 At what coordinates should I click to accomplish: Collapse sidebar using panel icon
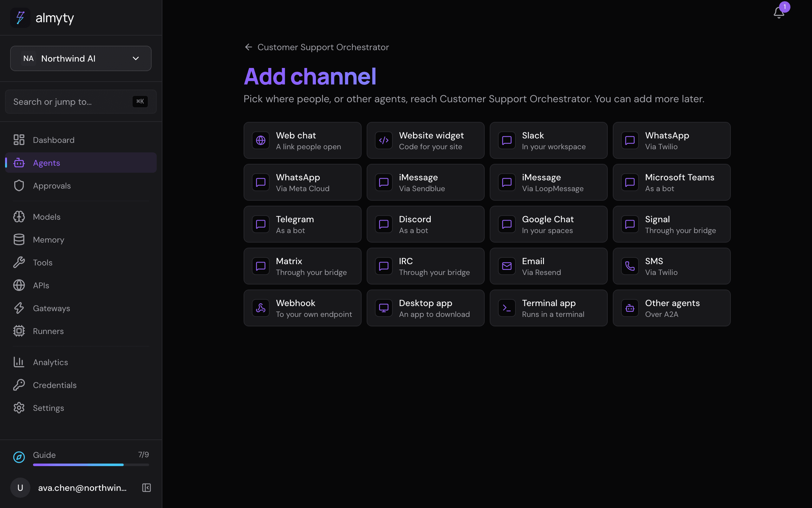pos(147,487)
